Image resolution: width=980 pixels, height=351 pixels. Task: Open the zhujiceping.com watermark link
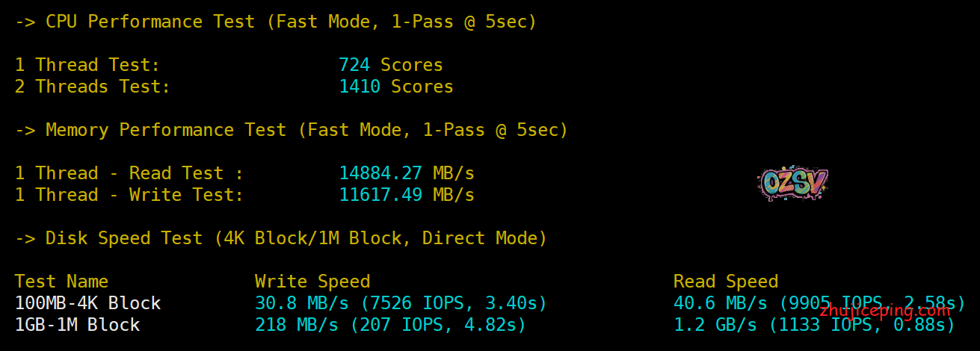click(x=885, y=311)
